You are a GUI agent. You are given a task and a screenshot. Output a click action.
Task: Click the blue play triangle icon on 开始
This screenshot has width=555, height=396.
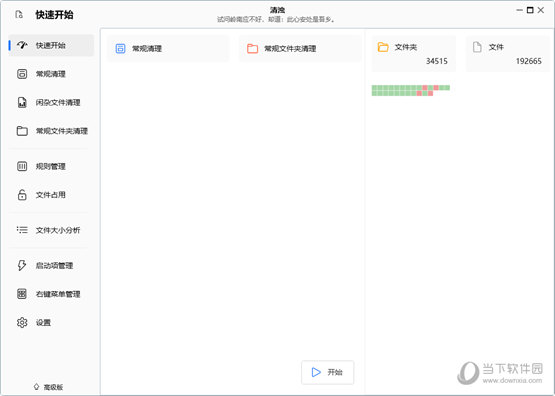[x=316, y=372]
